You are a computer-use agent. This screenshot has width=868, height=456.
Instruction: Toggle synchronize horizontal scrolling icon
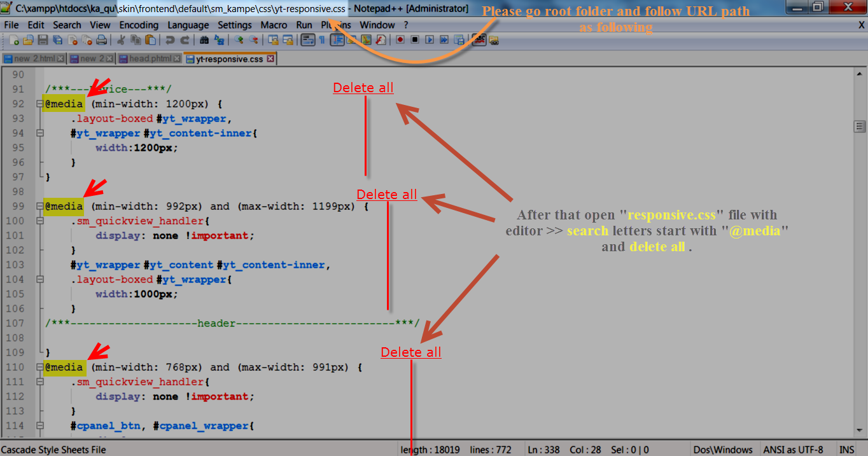[288, 40]
